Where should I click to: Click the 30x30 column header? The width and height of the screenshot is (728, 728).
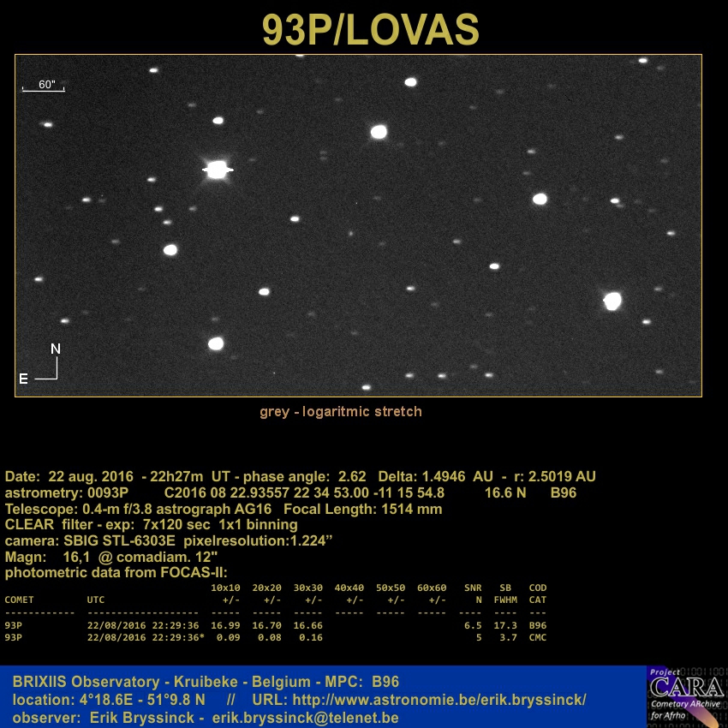[x=307, y=588]
